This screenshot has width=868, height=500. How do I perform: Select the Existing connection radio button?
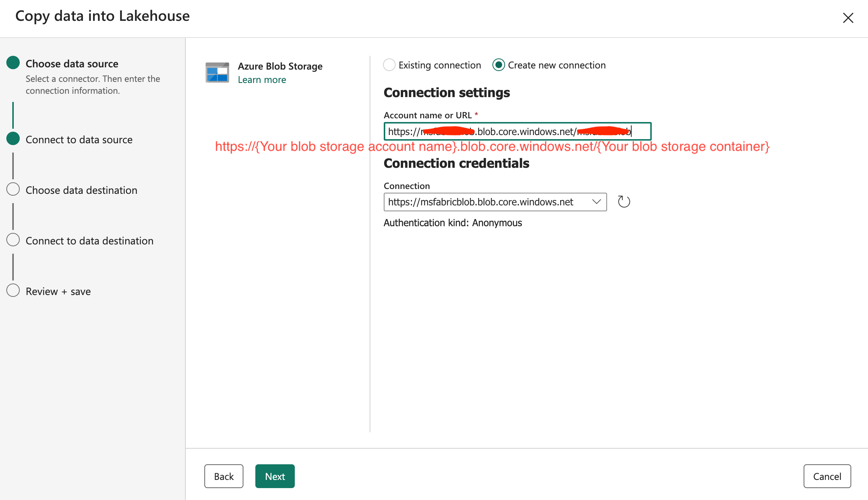(388, 65)
